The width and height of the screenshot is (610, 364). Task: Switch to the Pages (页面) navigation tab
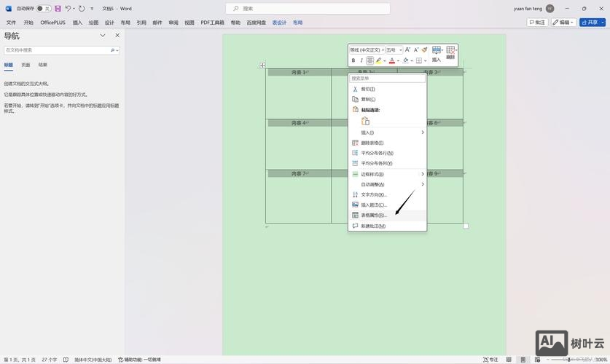[26, 65]
